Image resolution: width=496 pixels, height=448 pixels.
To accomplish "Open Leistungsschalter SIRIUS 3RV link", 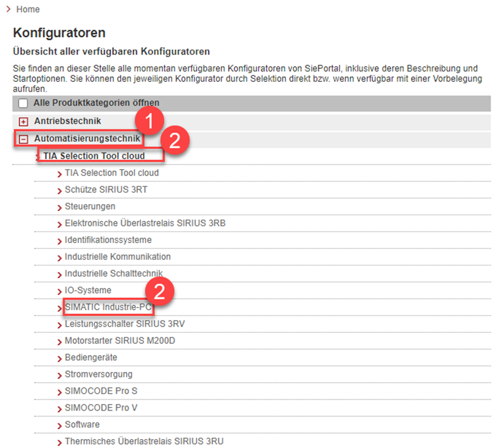I will [124, 324].
